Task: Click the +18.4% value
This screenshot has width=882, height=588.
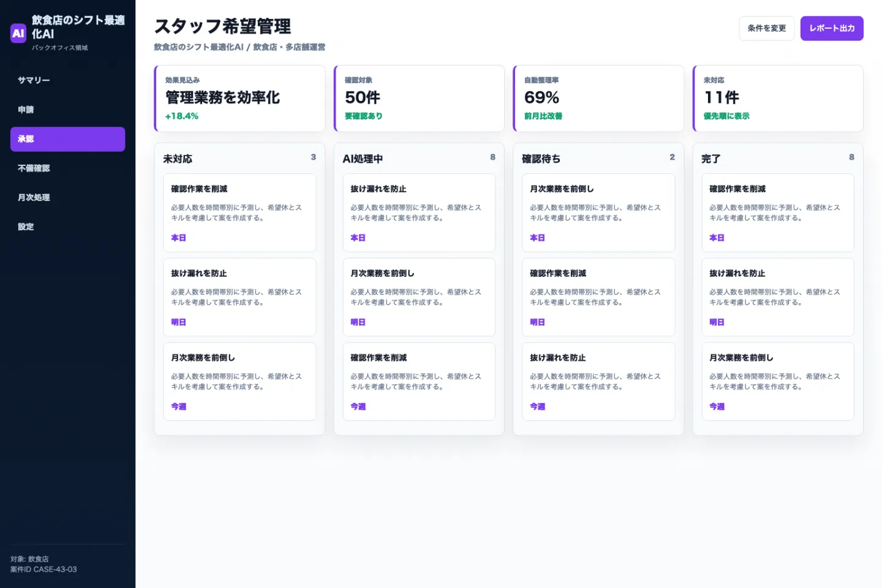Action: 182,116
